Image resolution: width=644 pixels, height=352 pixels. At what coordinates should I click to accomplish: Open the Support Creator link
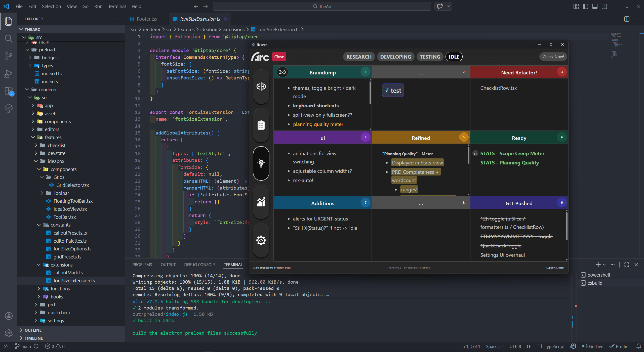555,268
